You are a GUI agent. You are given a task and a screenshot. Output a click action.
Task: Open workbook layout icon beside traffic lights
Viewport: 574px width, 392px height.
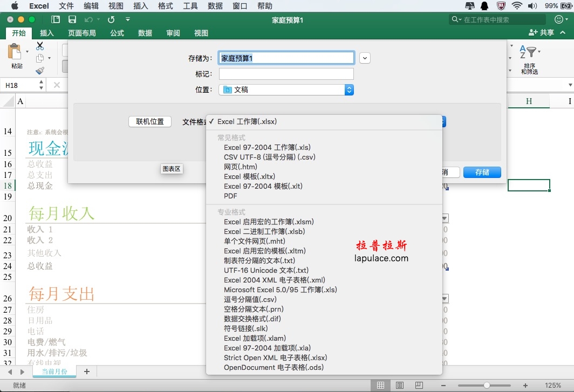56,19
